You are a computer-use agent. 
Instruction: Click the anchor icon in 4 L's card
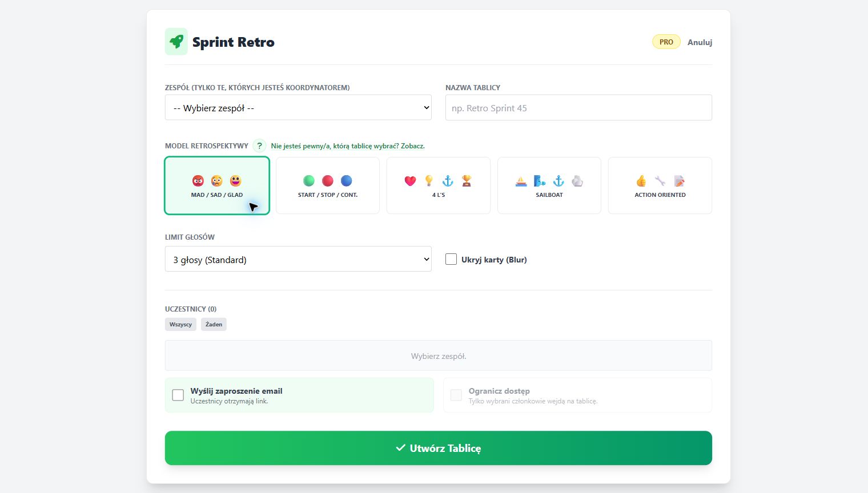tap(448, 181)
